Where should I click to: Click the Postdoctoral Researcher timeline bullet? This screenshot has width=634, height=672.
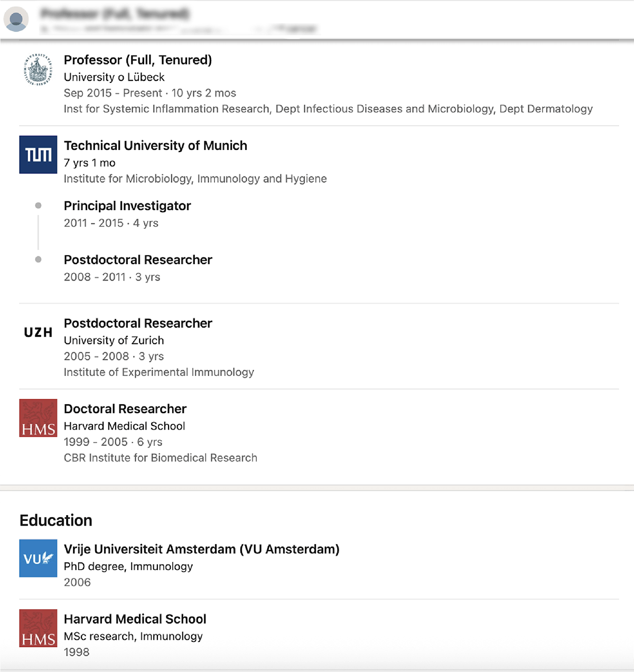point(38,259)
